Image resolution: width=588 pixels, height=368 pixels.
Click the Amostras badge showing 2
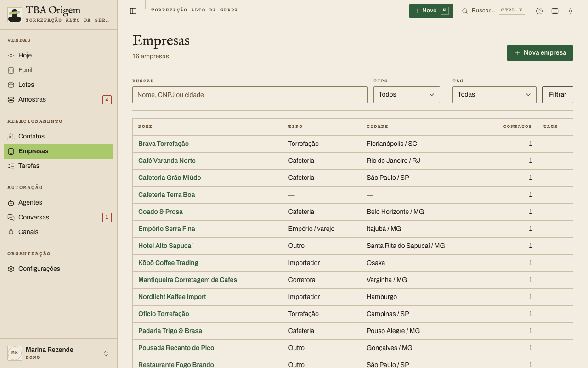107,99
